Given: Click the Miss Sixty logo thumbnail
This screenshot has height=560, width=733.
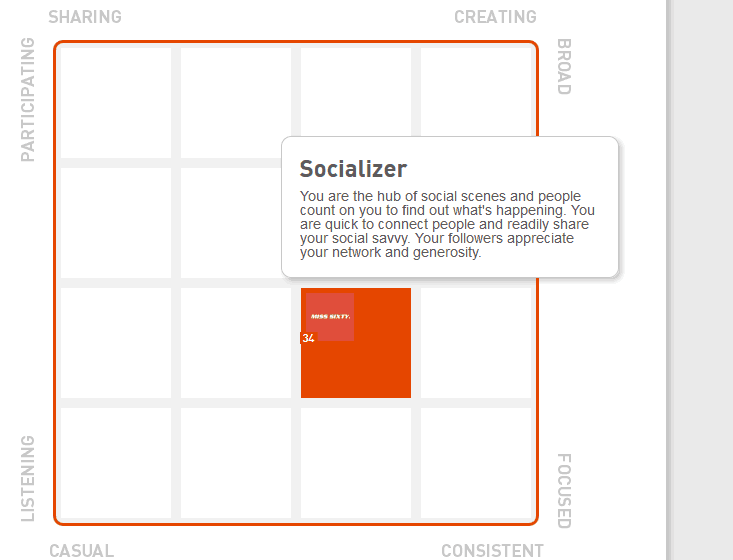Looking at the screenshot, I should click(x=330, y=316).
